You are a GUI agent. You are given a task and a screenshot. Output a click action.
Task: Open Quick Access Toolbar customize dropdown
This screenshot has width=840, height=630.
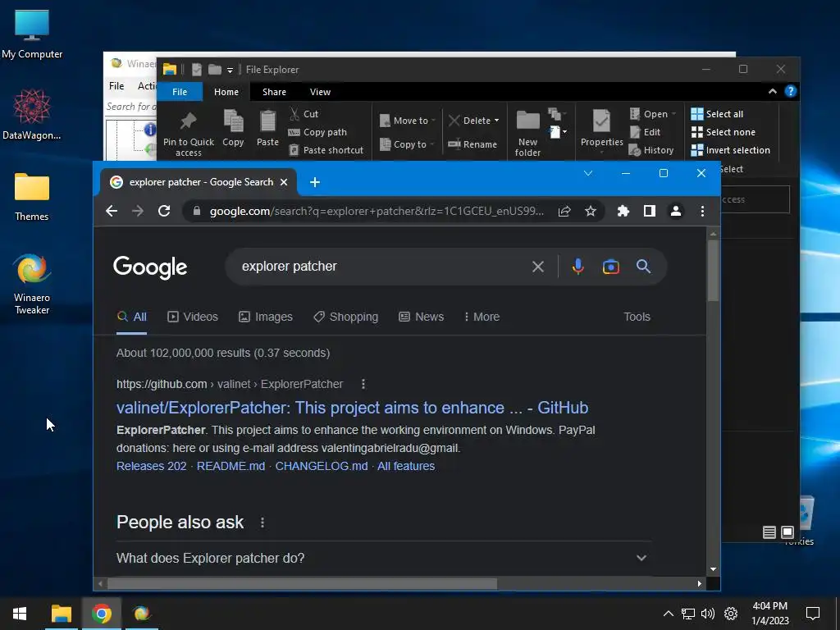click(230, 70)
